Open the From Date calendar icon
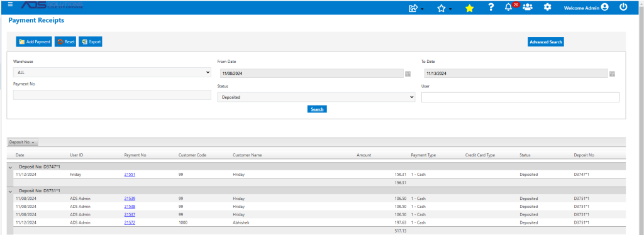Viewport: 644px width, 235px height. tap(408, 74)
